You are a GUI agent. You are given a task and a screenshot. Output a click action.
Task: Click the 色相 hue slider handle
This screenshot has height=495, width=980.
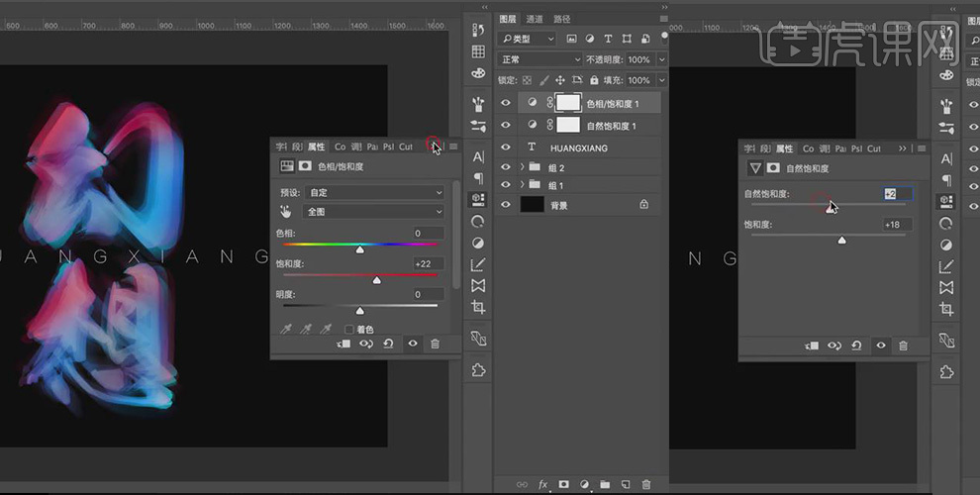(x=360, y=250)
